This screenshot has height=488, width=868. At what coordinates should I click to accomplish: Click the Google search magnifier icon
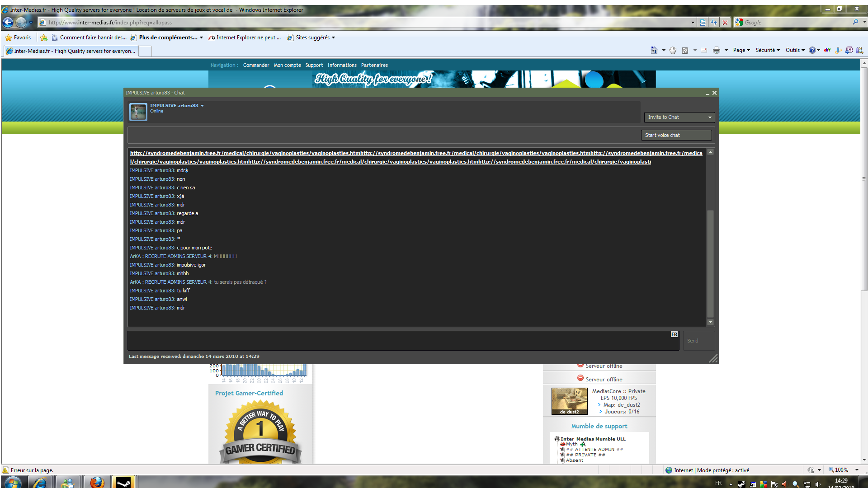pyautogui.click(x=855, y=22)
